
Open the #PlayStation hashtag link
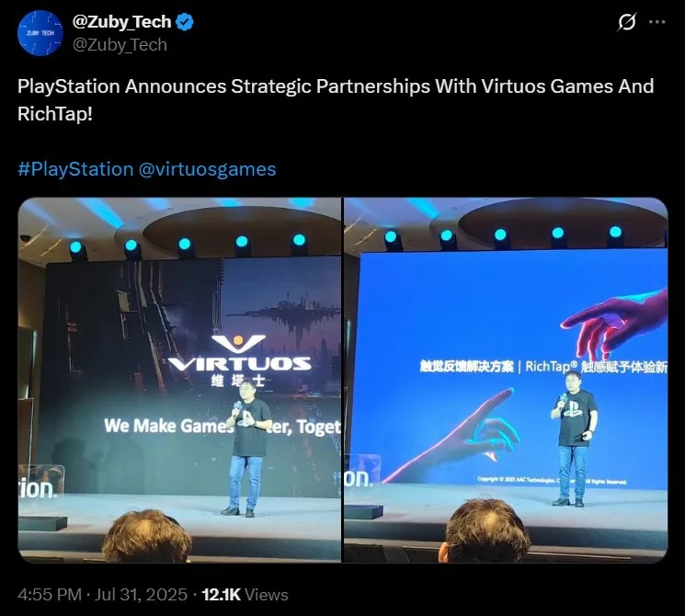pos(75,169)
